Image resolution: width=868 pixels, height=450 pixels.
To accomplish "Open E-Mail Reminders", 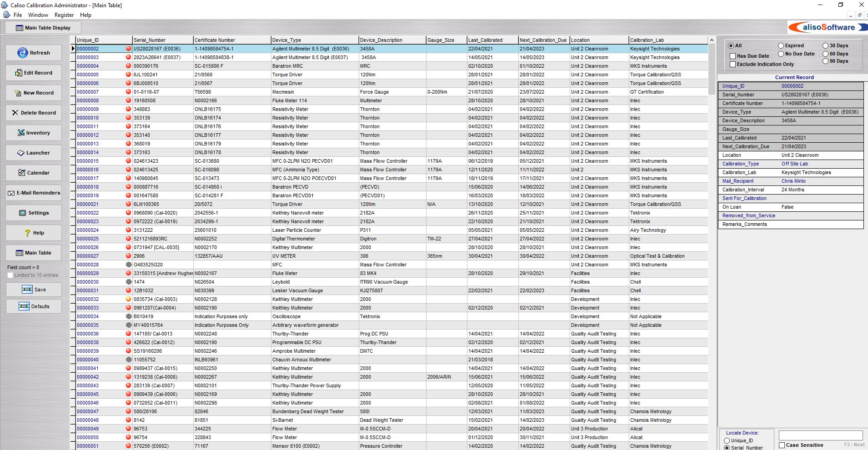I will (34, 193).
